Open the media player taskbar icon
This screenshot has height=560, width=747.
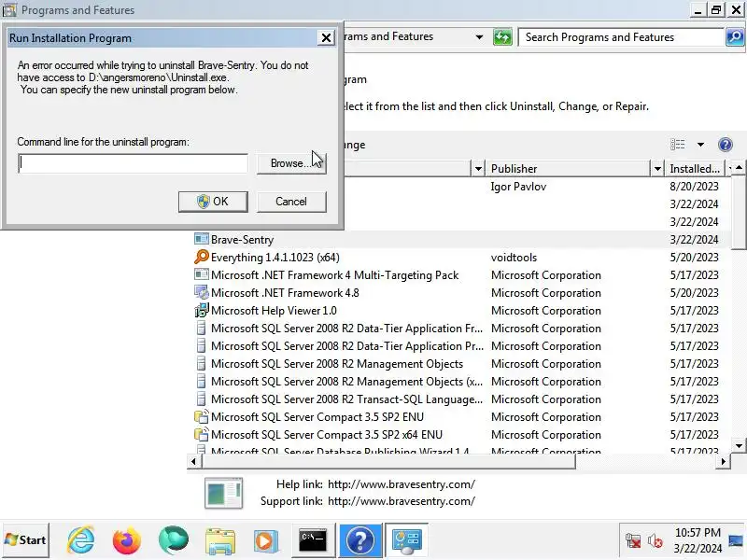click(x=265, y=540)
